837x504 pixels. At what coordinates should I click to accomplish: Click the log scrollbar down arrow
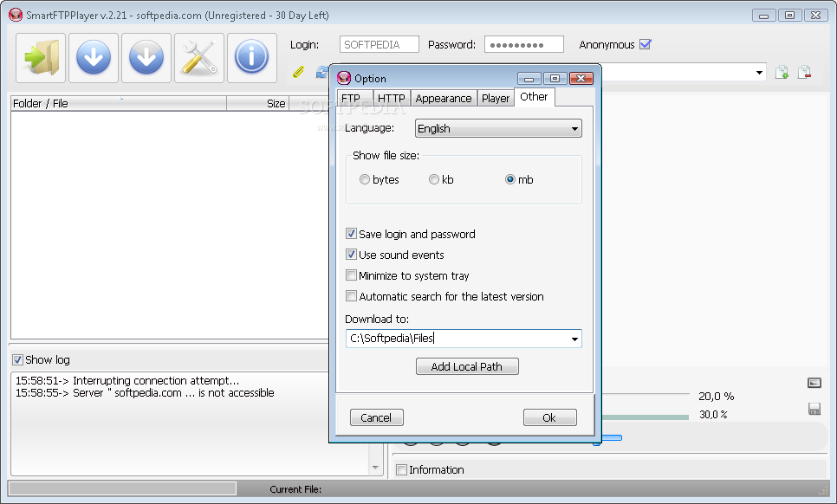pos(375,468)
